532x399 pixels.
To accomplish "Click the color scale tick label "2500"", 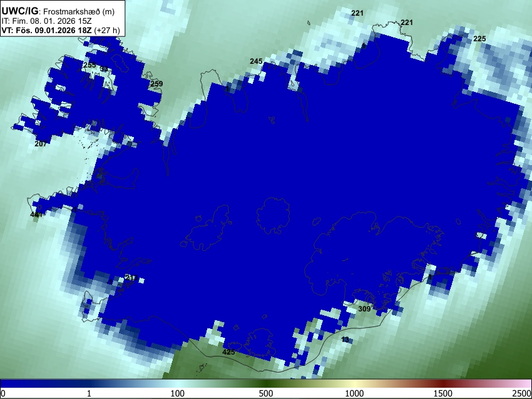I will click(x=522, y=393).
